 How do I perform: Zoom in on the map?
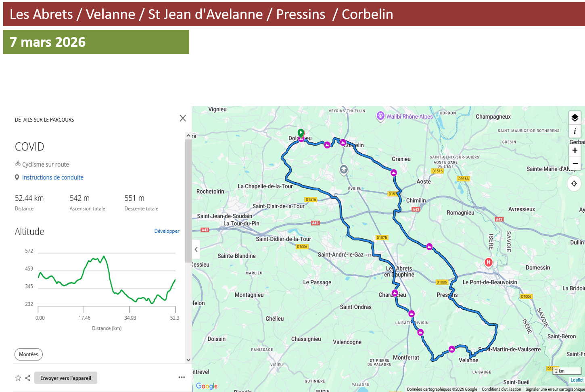click(575, 150)
